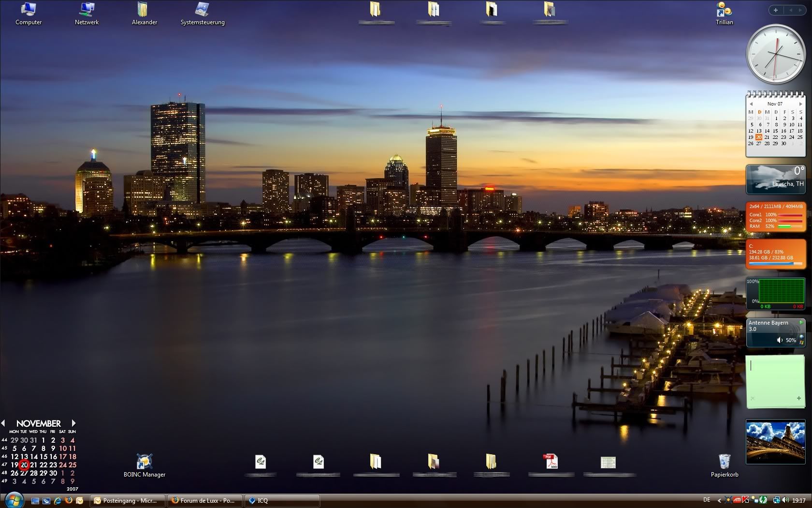
Task: Open the PDF file on desktop
Action: pyautogui.click(x=551, y=463)
